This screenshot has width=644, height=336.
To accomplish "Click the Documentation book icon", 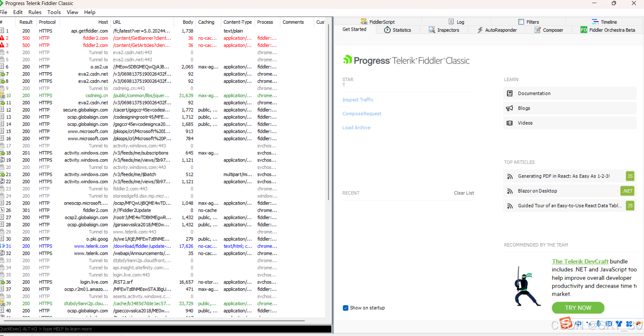I will coord(510,93).
